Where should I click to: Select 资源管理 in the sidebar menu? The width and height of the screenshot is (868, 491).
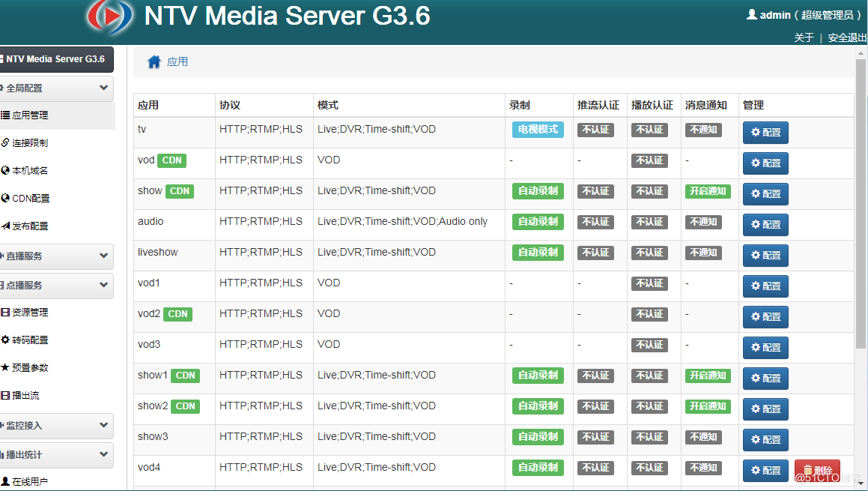click(30, 312)
